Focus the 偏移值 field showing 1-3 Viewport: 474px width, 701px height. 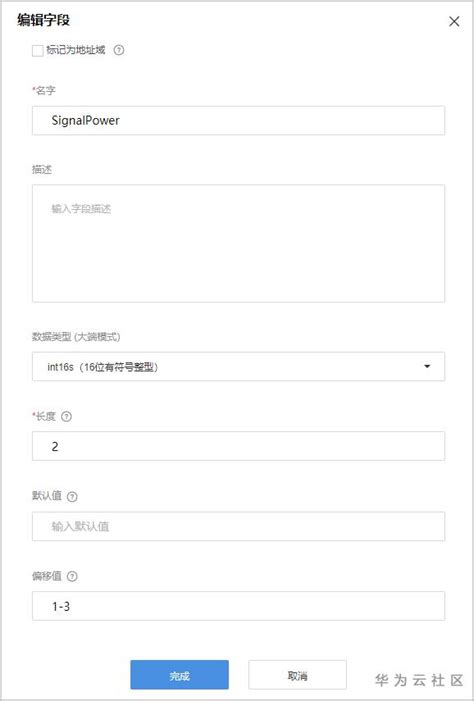pos(238,606)
